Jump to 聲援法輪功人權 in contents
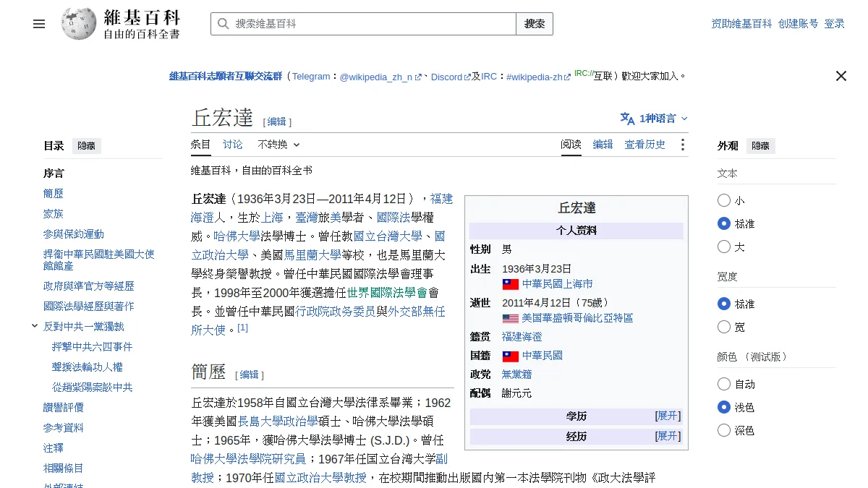The height and width of the screenshot is (488, 868). (88, 367)
